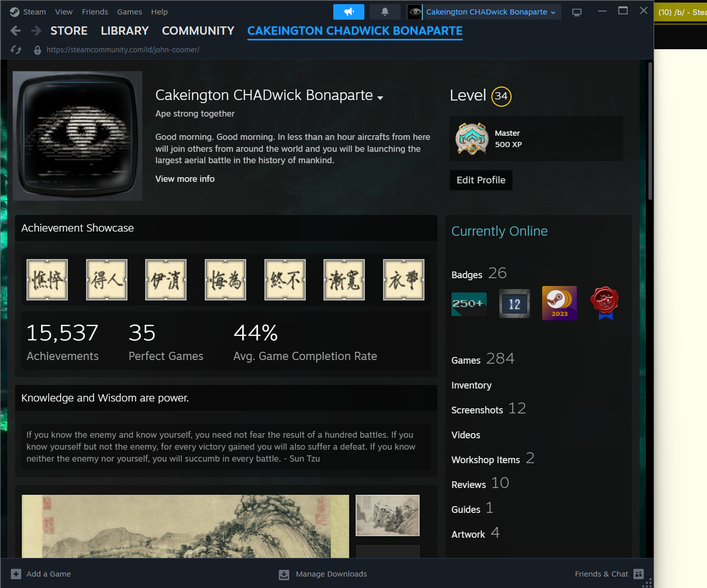Click the account avatar in title bar

(415, 12)
